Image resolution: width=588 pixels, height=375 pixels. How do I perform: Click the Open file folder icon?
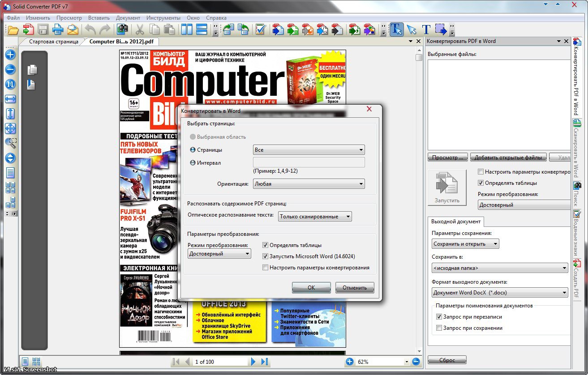(13, 30)
